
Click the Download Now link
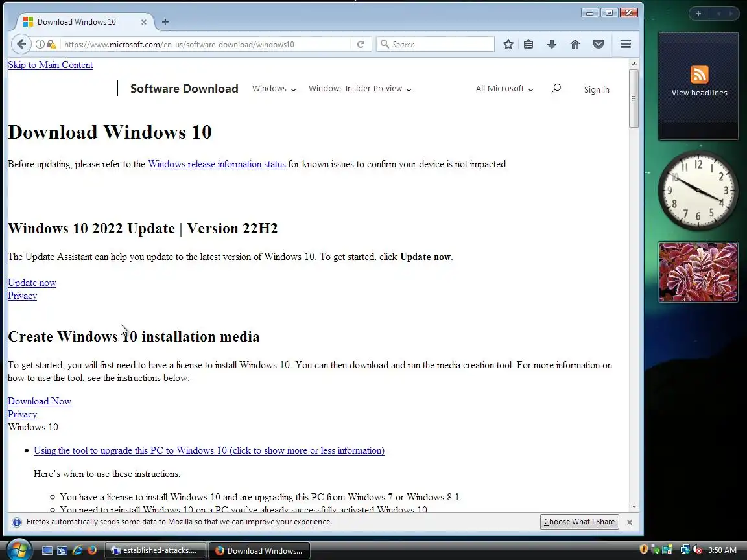click(40, 401)
